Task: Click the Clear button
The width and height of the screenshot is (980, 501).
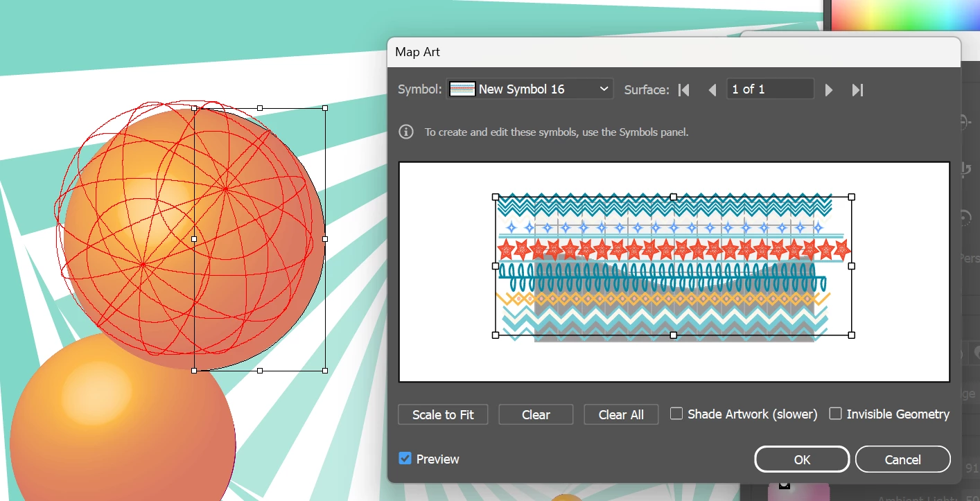Action: point(536,414)
